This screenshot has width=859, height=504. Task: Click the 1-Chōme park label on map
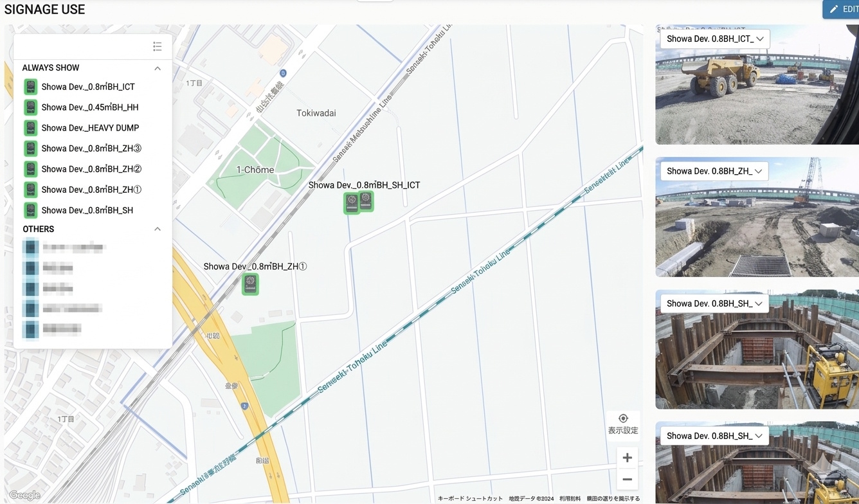point(255,170)
